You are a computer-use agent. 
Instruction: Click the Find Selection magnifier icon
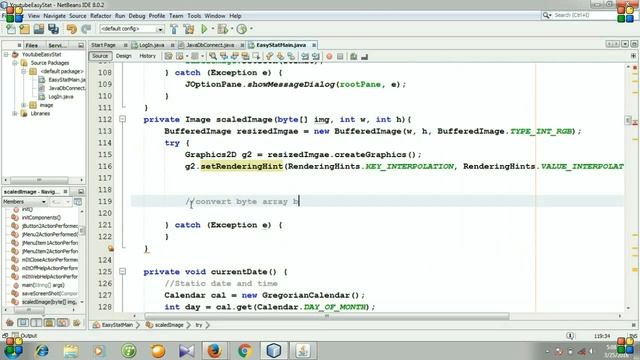[213, 56]
